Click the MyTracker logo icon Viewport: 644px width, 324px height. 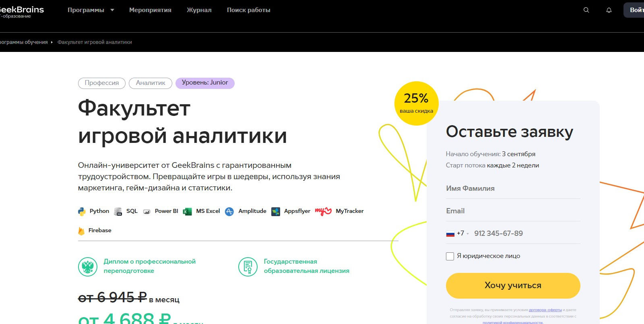(323, 211)
